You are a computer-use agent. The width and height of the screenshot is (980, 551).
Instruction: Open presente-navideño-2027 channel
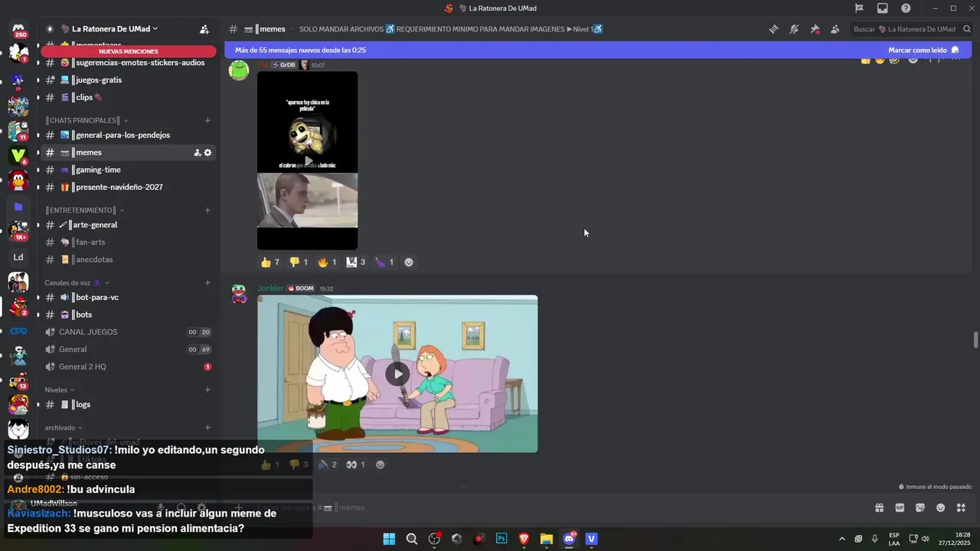[x=129, y=187]
